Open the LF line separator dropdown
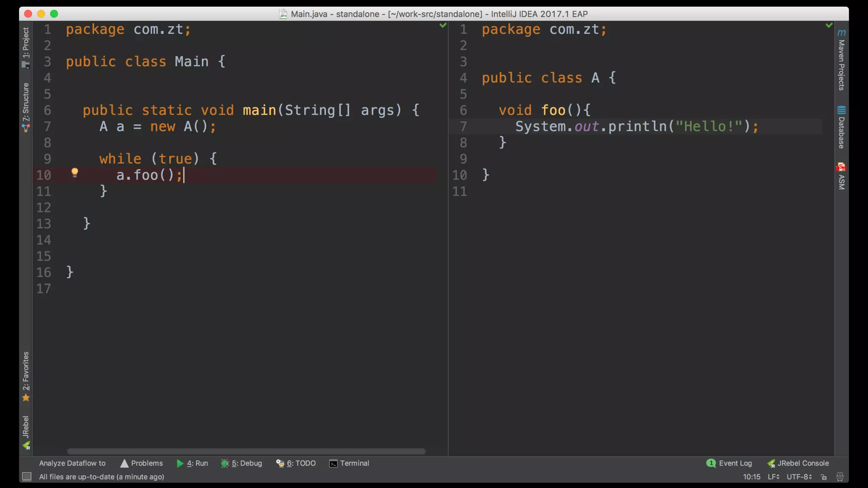The image size is (868, 488). pyautogui.click(x=773, y=477)
